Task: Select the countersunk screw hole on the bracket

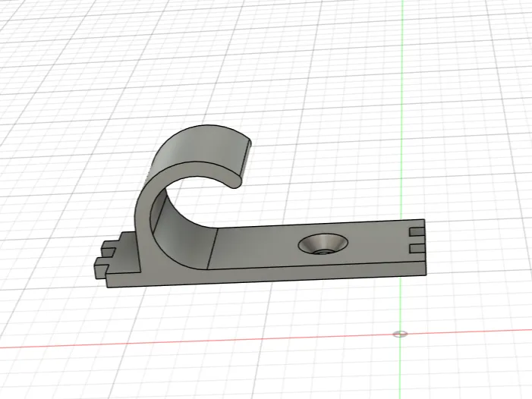Action: click(323, 243)
